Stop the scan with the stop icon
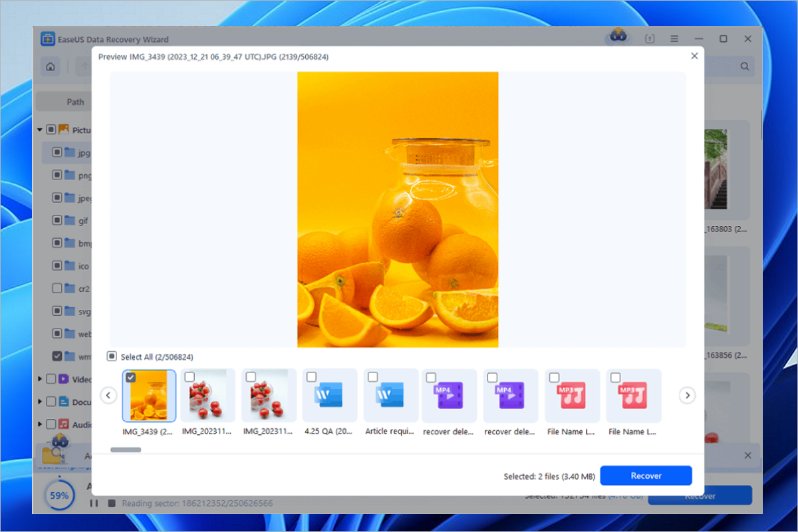This screenshot has height=532, width=798. tap(112, 503)
